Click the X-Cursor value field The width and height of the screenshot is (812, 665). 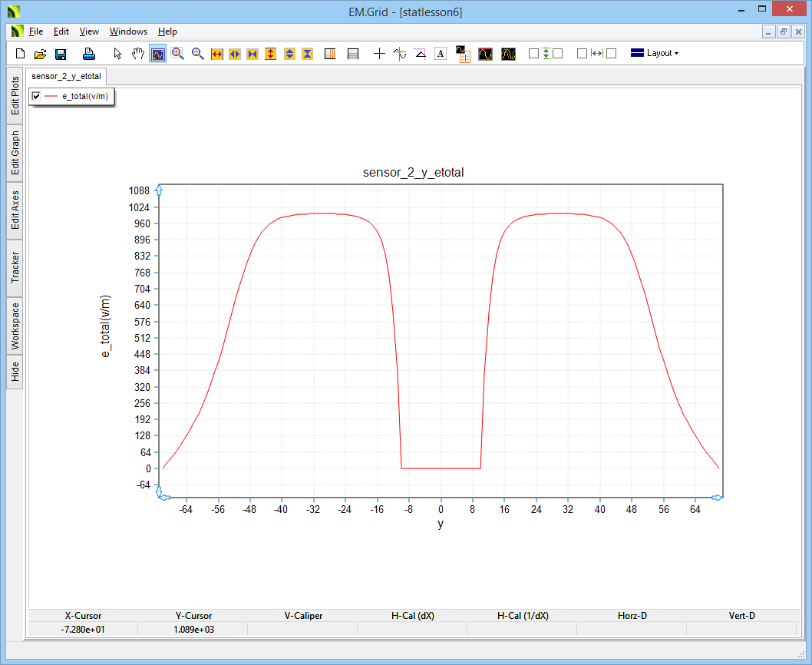(83, 629)
